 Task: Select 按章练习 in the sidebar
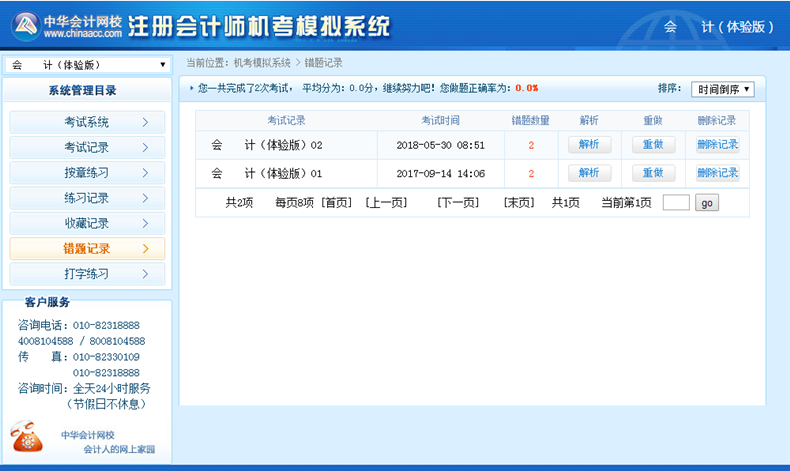coord(86,173)
